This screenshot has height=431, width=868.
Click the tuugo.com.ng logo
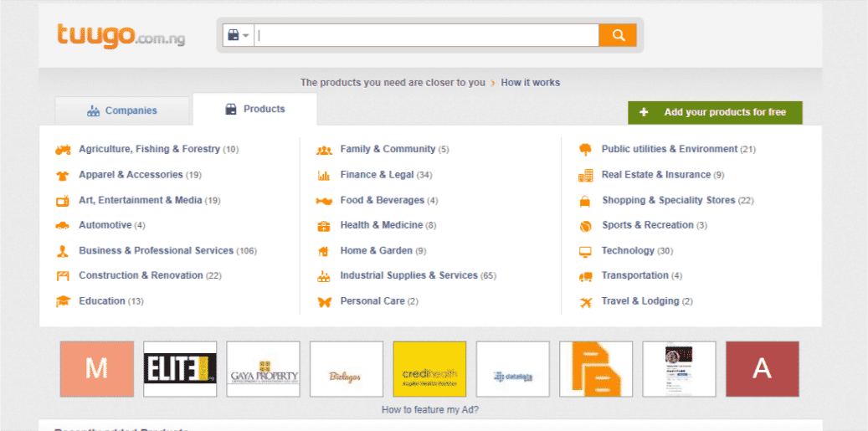pos(121,35)
